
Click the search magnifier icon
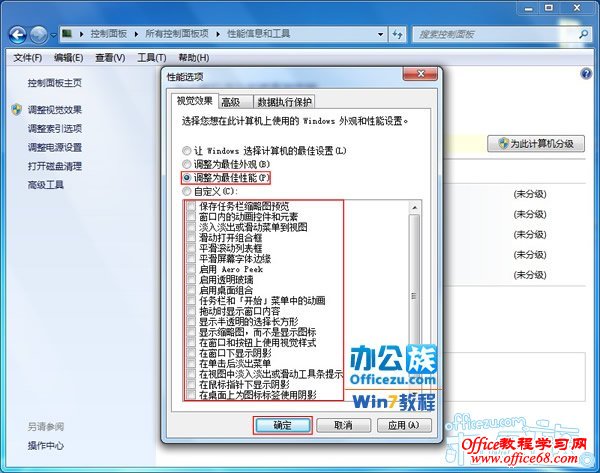pos(583,34)
